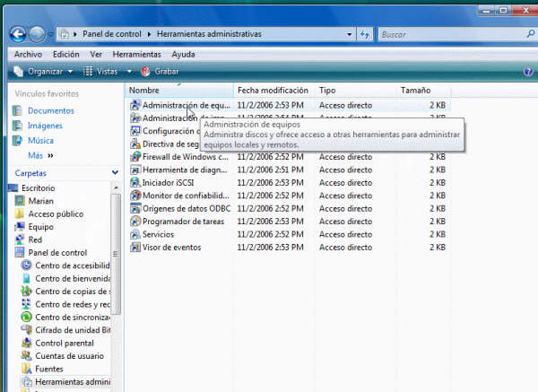Click the Forward navigation arrow button
Screen dimensions: 538x392
click(x=37, y=34)
